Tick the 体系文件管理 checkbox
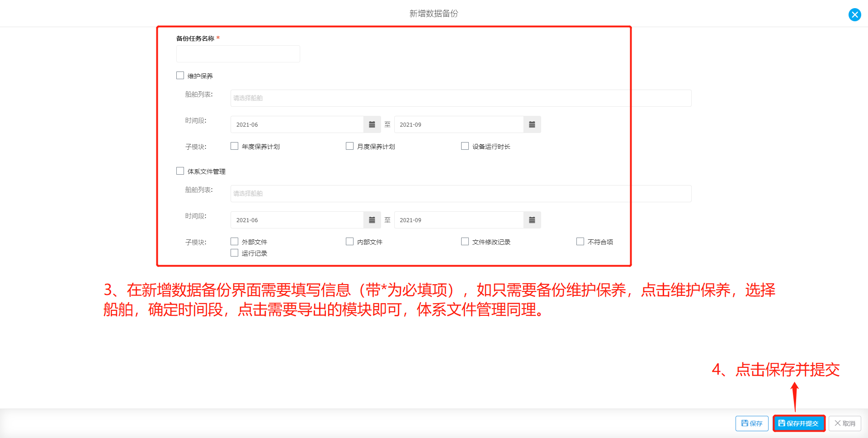 click(180, 171)
